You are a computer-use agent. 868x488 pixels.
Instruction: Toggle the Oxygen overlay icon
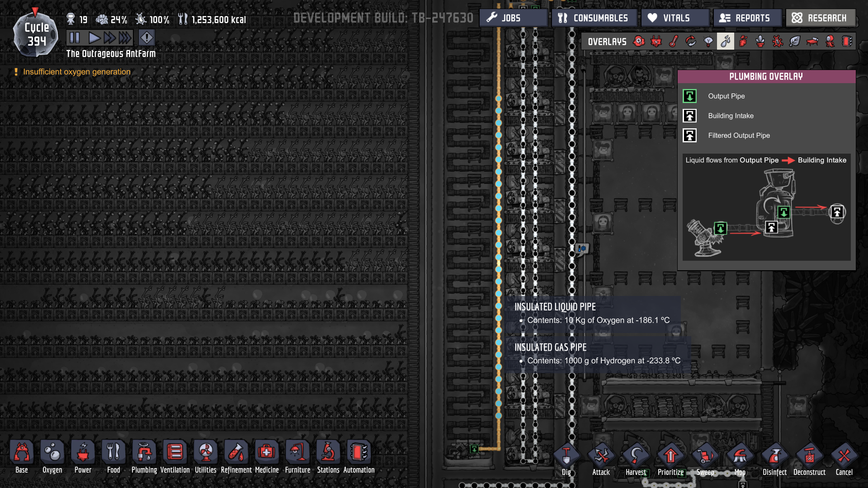639,42
